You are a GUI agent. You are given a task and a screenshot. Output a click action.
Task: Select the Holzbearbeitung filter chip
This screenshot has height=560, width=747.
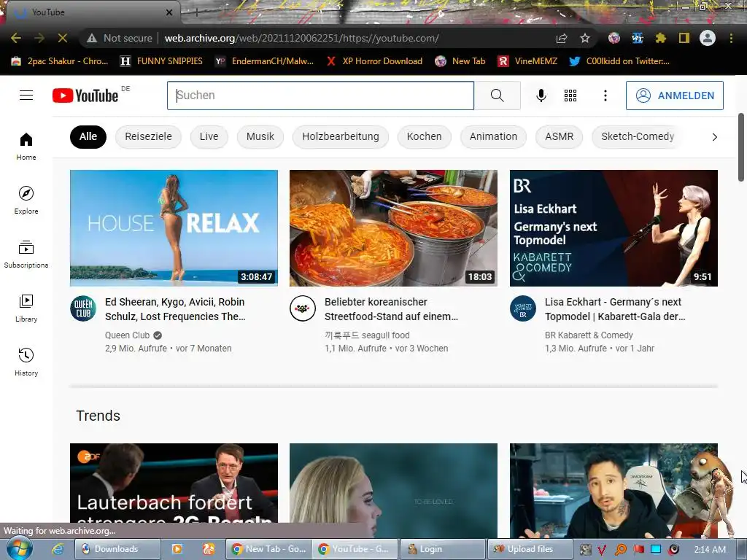click(x=340, y=136)
